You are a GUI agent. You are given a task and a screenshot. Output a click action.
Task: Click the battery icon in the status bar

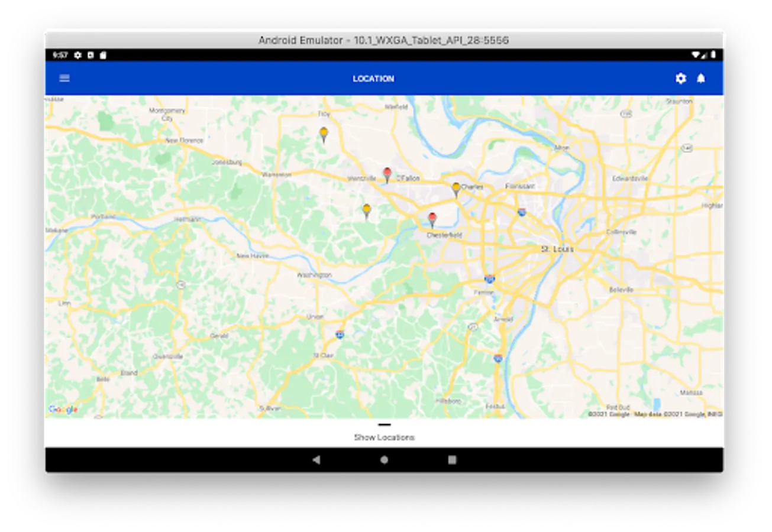[x=713, y=55]
